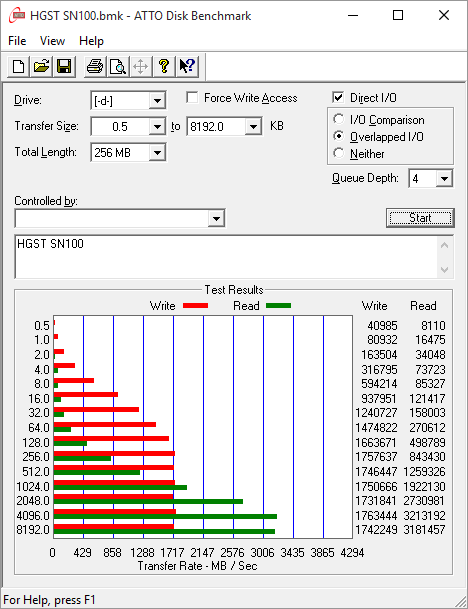Open the File menu
468x609 pixels.
click(x=17, y=41)
